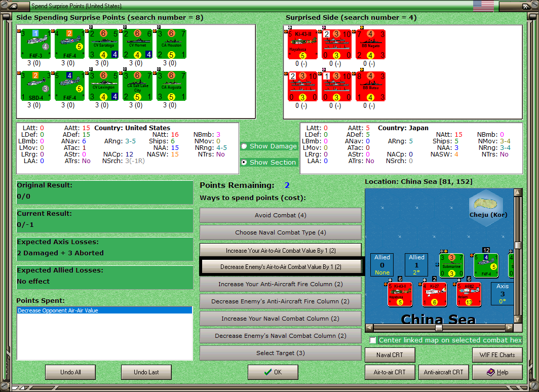Select the BB Nagato battleship counter
The height and width of the screenshot is (392, 539).
tap(371, 45)
